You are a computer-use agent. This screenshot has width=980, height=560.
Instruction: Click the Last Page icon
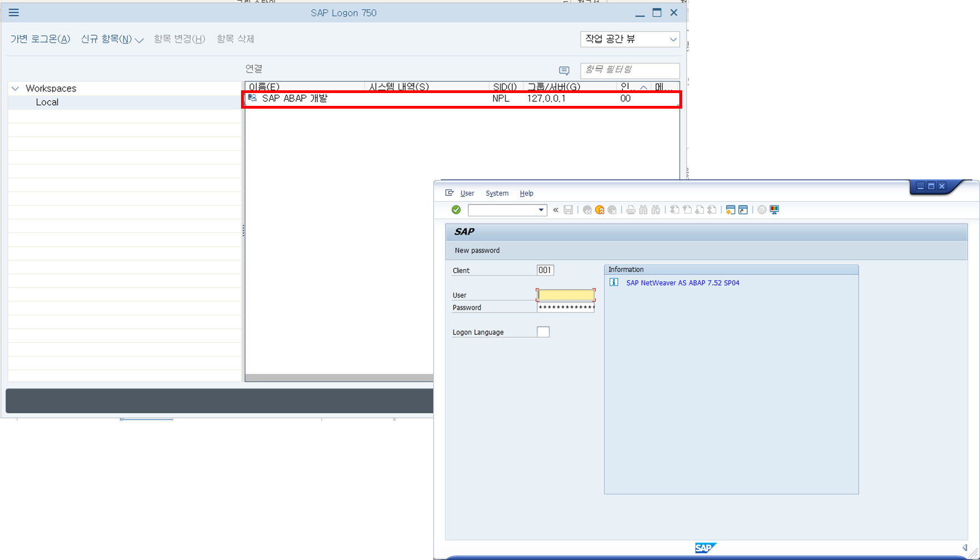(x=712, y=210)
